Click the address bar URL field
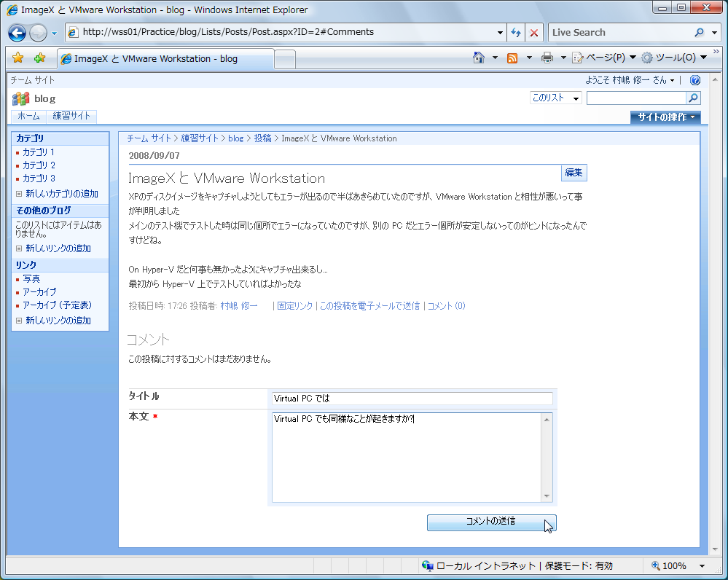The image size is (728, 580). click(286, 32)
